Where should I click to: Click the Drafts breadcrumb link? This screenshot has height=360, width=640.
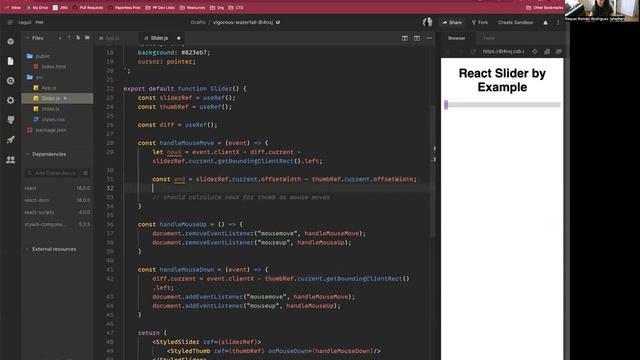pos(198,22)
